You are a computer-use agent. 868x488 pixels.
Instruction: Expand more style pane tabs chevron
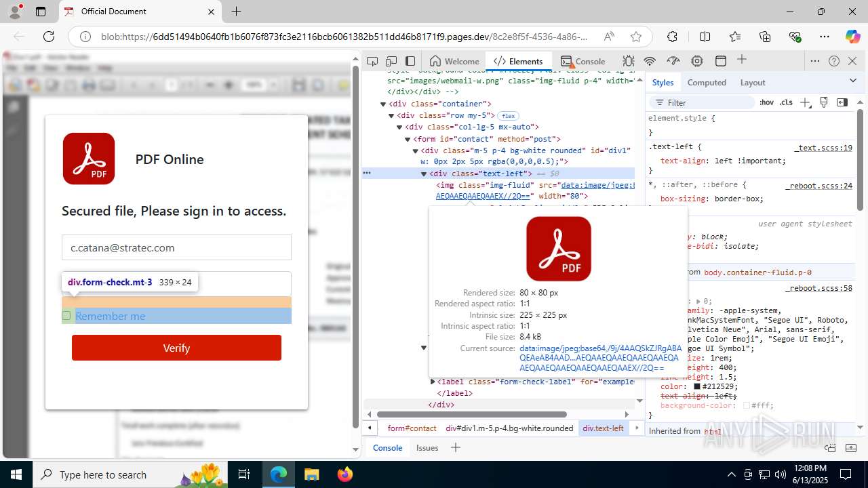[x=853, y=81]
